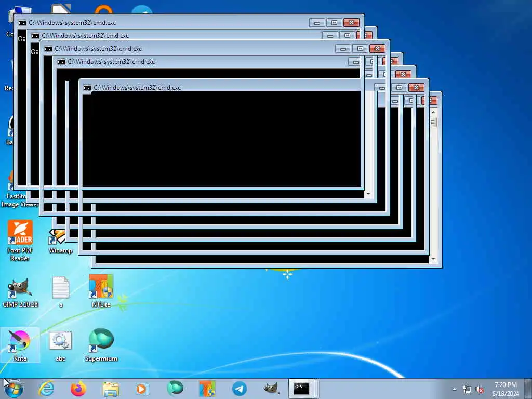The width and height of the screenshot is (532, 399).
Task: Select the GIMP 2.10.38 desktop icon
Action: point(20,292)
